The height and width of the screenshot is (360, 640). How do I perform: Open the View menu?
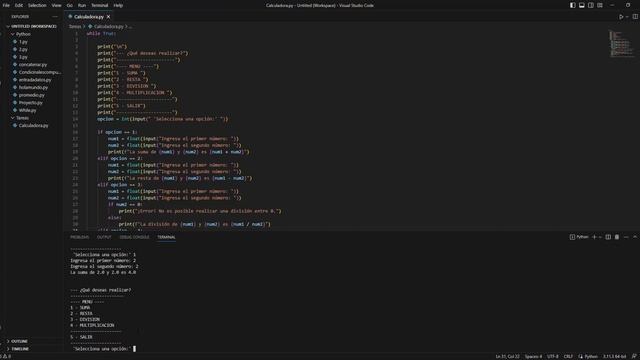click(x=56, y=5)
